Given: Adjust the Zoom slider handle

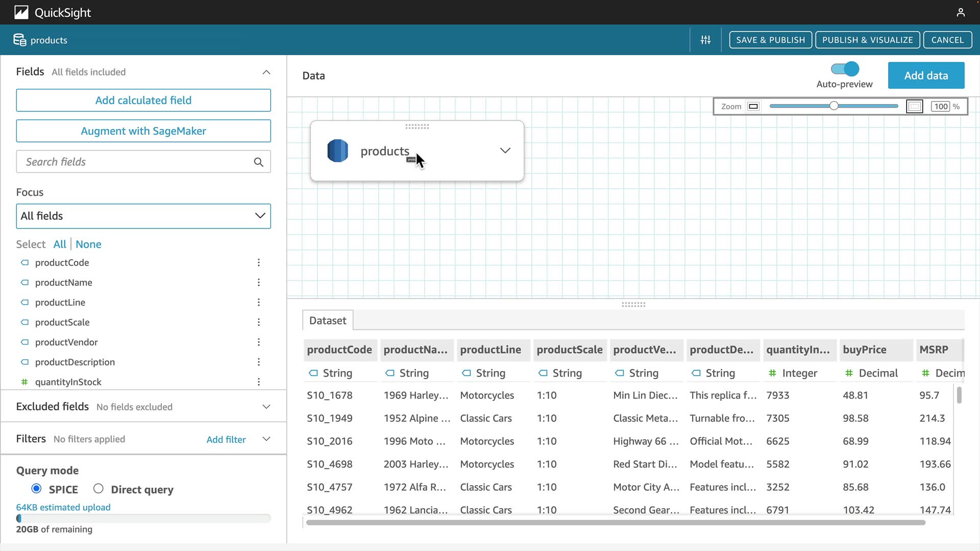Looking at the screenshot, I should click(834, 106).
